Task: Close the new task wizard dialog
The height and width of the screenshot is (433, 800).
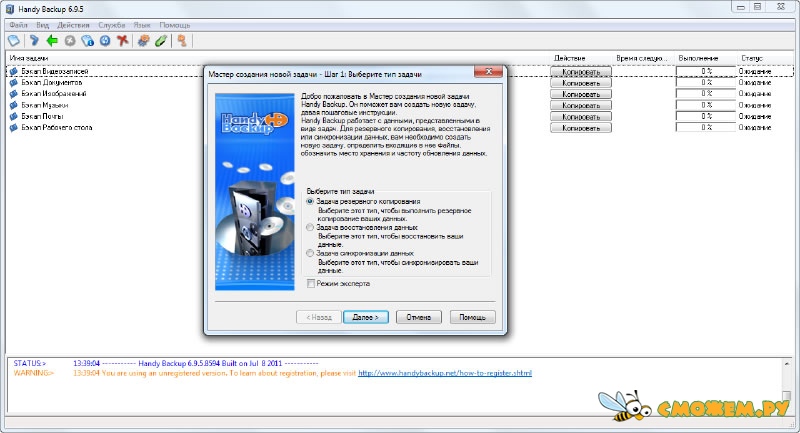Action: 488,72
